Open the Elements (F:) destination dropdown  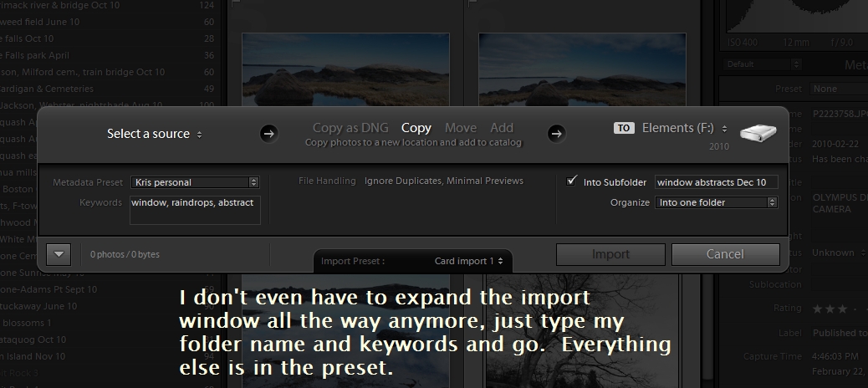684,128
